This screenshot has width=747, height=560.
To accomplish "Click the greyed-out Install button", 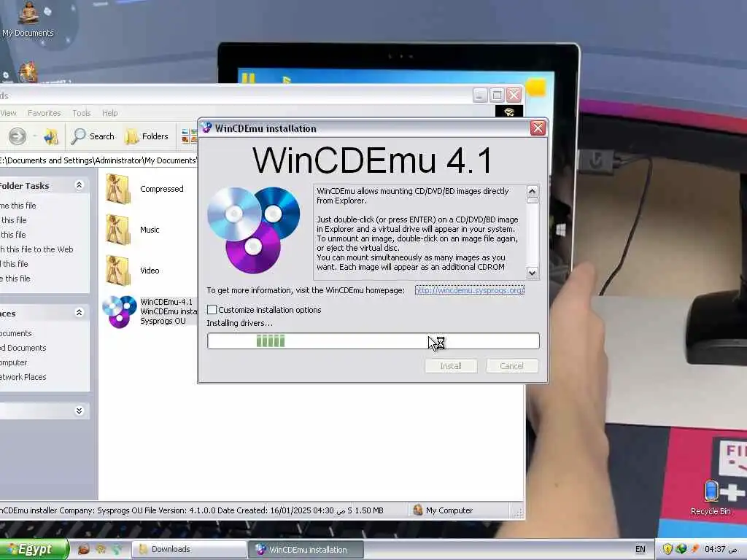I will [451, 366].
